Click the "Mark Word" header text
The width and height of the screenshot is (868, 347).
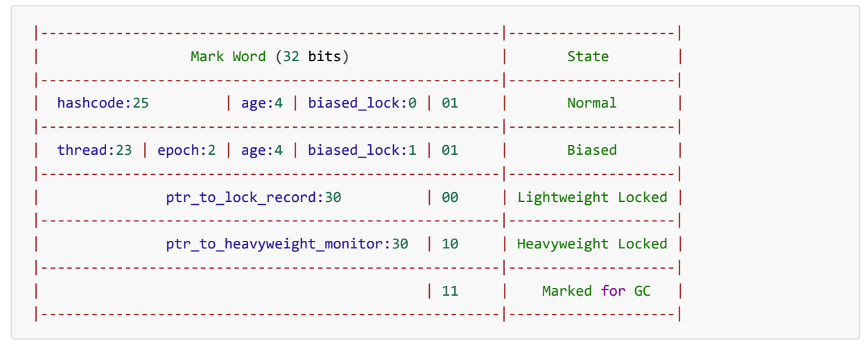pyautogui.click(x=228, y=56)
